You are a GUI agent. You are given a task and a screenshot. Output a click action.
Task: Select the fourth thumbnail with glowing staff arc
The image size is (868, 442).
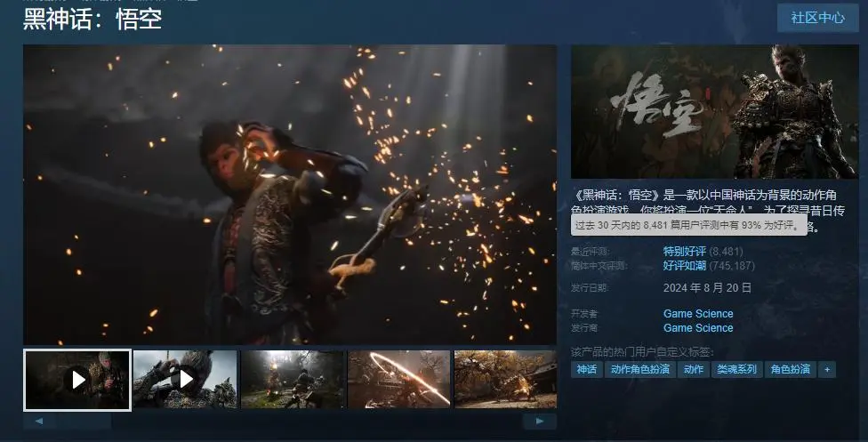pyautogui.click(x=399, y=380)
